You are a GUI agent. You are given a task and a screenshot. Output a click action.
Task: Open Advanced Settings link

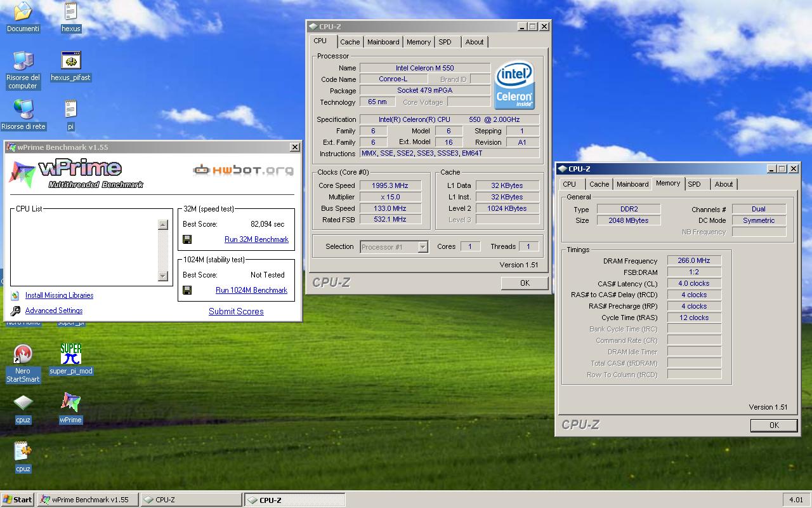point(54,311)
